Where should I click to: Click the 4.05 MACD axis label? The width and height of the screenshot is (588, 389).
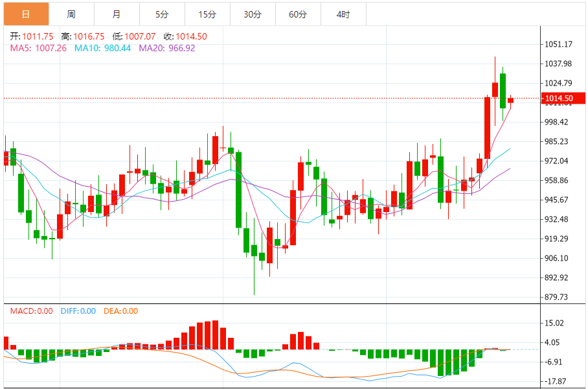[552, 342]
